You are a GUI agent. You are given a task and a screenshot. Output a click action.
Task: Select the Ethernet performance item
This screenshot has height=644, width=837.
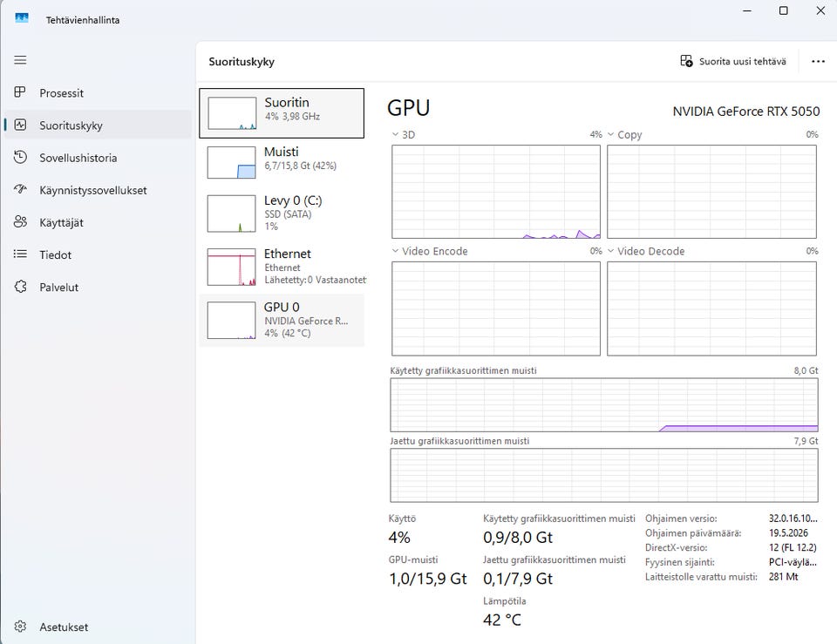(282, 267)
